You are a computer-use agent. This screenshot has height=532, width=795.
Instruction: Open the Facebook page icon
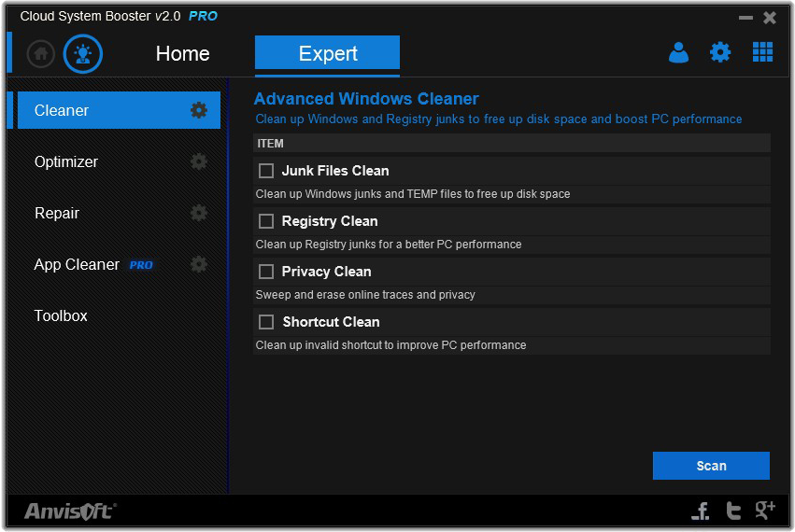click(701, 510)
